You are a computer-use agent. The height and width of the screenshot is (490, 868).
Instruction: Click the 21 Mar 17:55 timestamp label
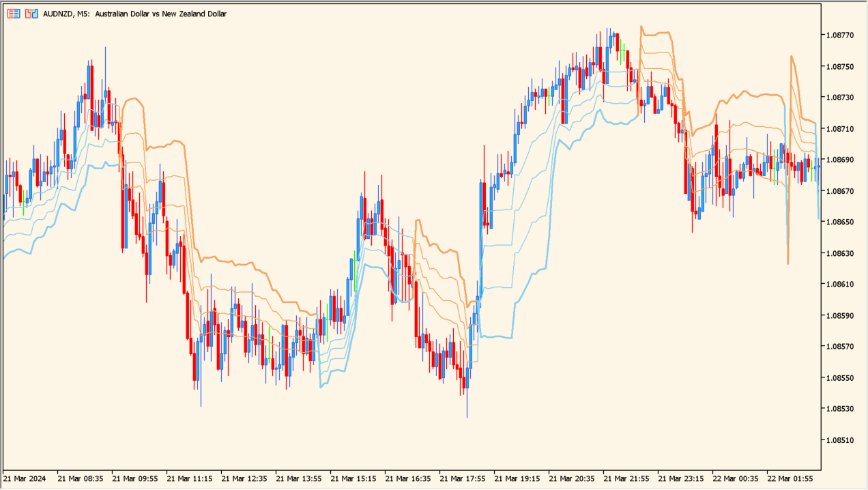click(464, 479)
